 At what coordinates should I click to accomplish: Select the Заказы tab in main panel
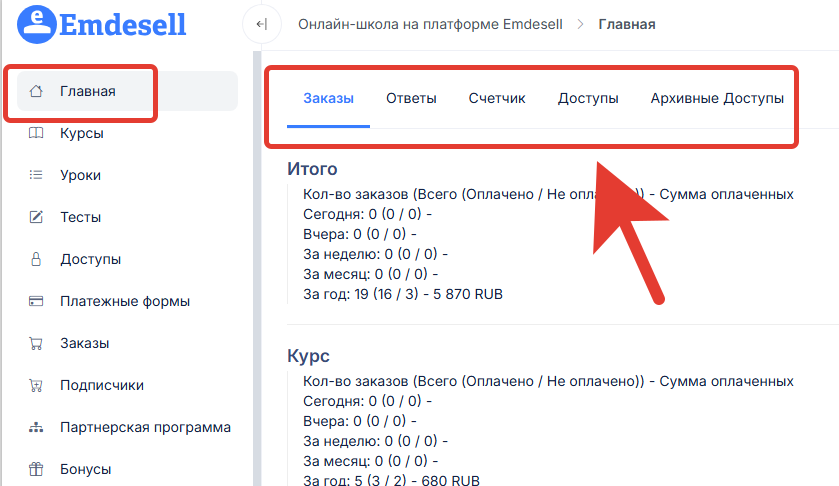328,98
